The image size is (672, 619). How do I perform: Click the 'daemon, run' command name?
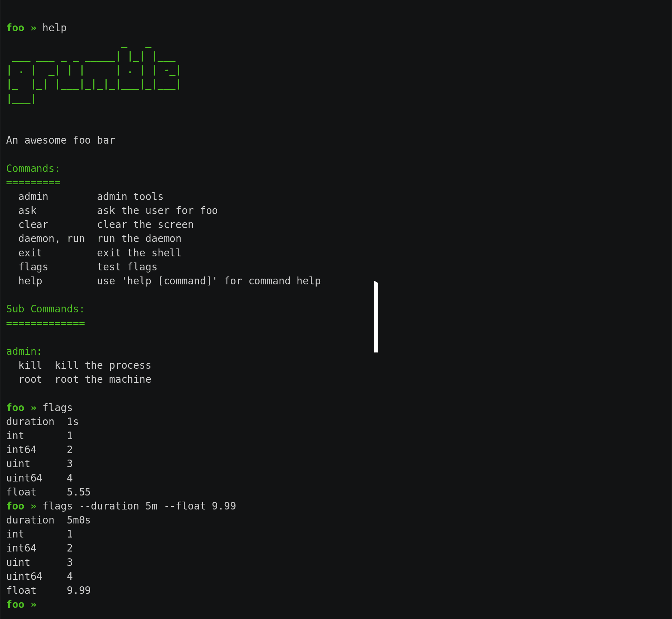[x=51, y=239]
